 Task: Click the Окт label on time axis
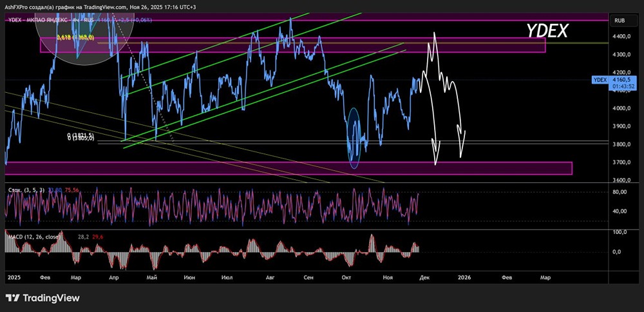click(x=346, y=278)
